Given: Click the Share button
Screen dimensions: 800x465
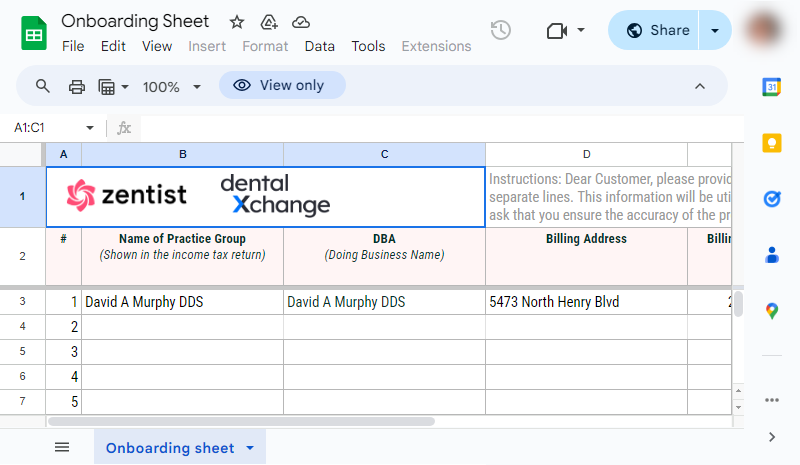Looking at the screenshot, I should [x=653, y=30].
